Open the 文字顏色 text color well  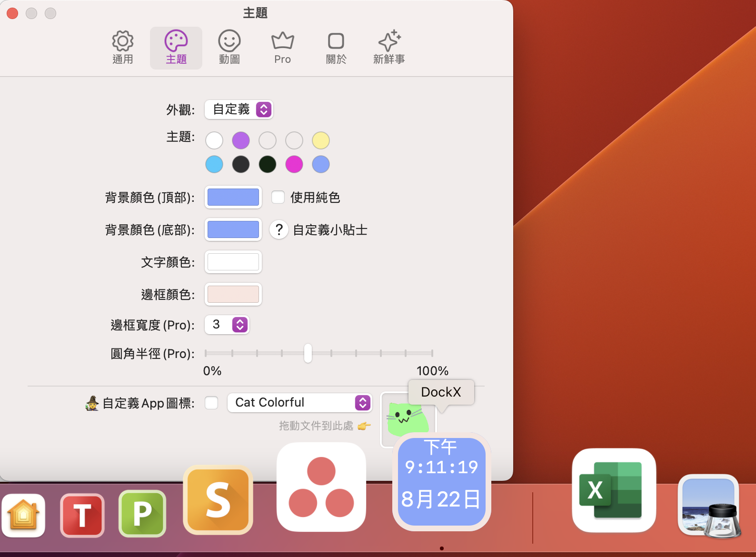tap(233, 262)
